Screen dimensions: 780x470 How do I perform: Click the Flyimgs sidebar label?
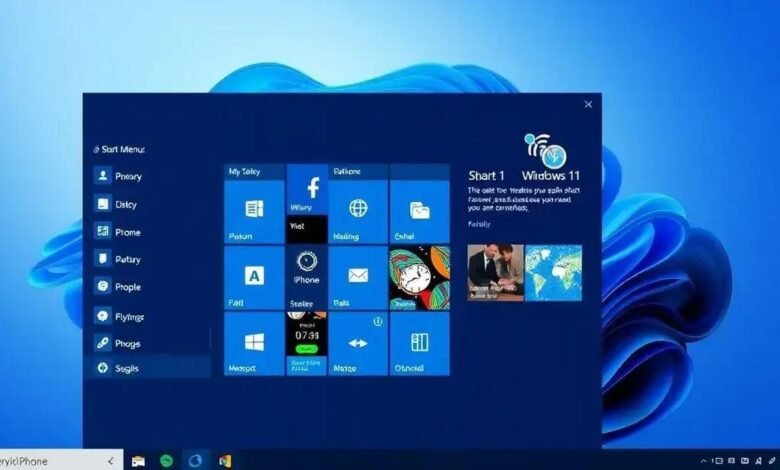pos(129,317)
